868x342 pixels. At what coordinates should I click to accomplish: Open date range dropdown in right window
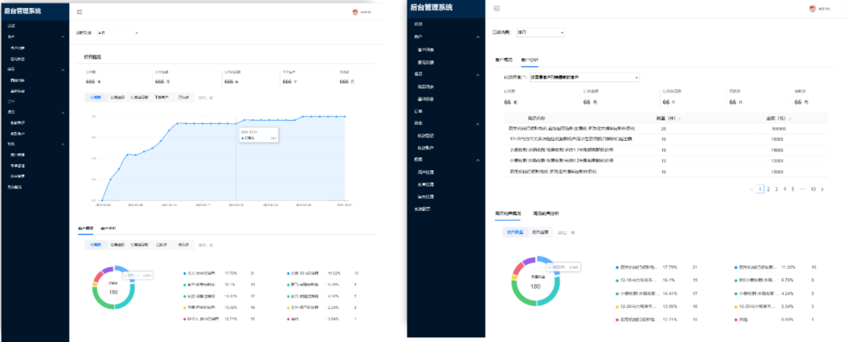(540, 33)
